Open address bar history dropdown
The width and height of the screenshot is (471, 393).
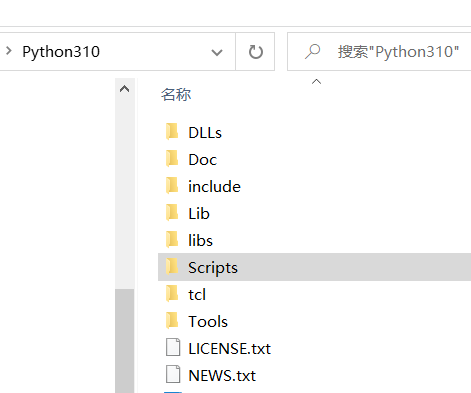pos(217,52)
